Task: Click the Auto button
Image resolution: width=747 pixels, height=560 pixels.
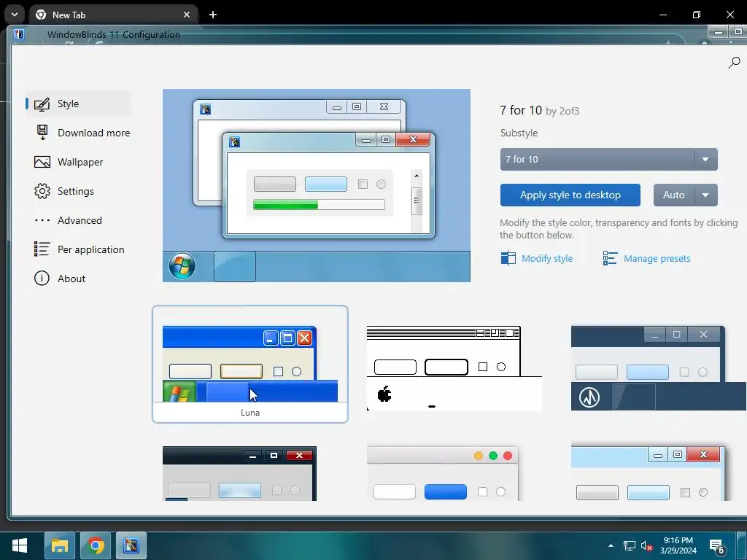Action: [x=674, y=195]
